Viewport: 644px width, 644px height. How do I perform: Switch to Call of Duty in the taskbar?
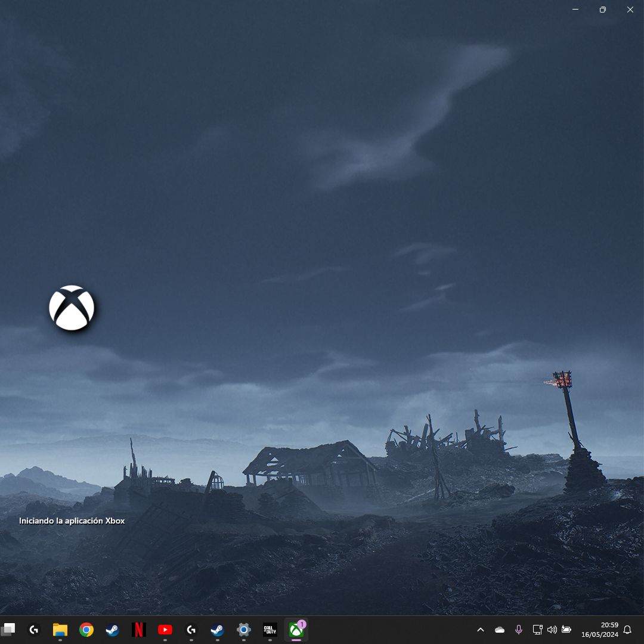pos(270,629)
